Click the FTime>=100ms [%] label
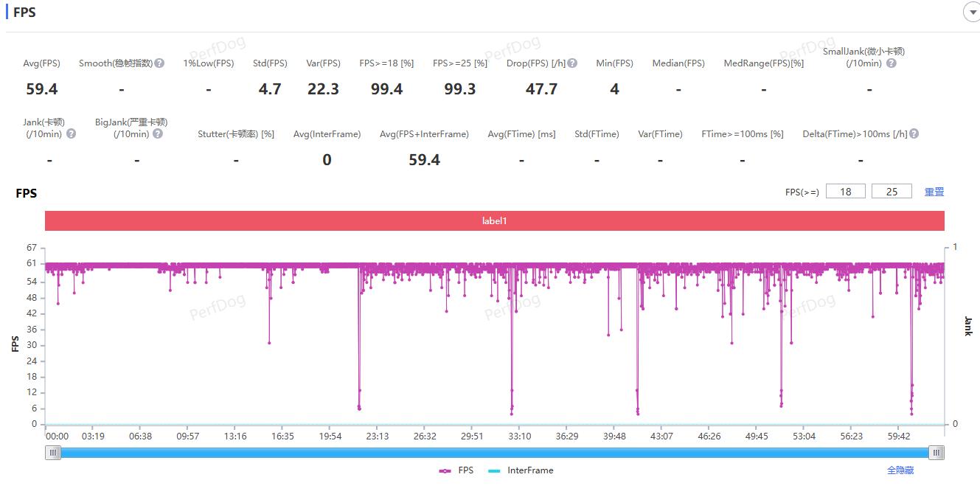This screenshot has height=494, width=980. pyautogui.click(x=743, y=134)
